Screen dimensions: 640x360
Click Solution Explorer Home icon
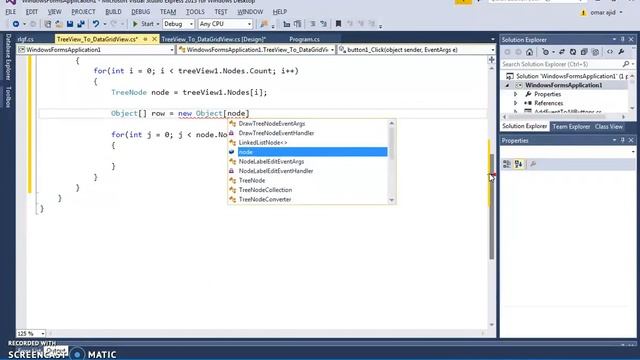529,52
